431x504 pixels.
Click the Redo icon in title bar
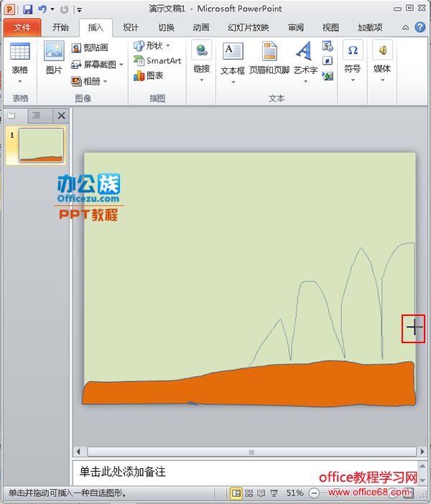click(x=65, y=9)
